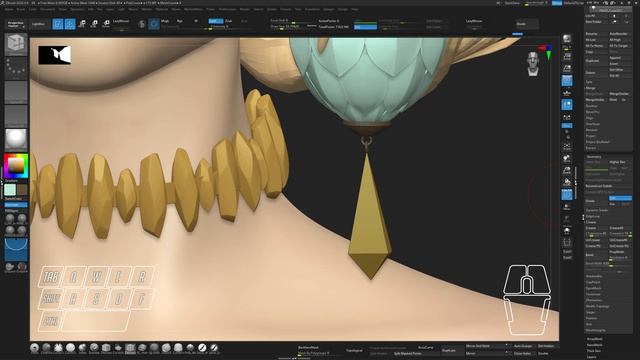The width and height of the screenshot is (640, 360).
Task: Toggle the Mrgb channel button
Action: click(x=165, y=21)
